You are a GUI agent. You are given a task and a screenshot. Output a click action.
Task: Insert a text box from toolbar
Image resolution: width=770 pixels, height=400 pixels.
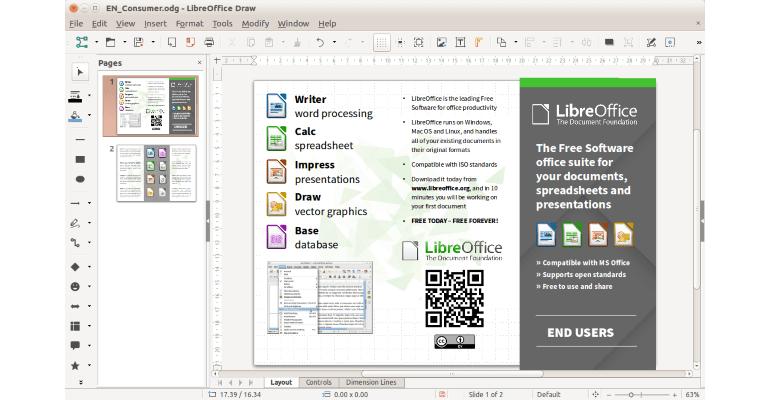(460, 42)
